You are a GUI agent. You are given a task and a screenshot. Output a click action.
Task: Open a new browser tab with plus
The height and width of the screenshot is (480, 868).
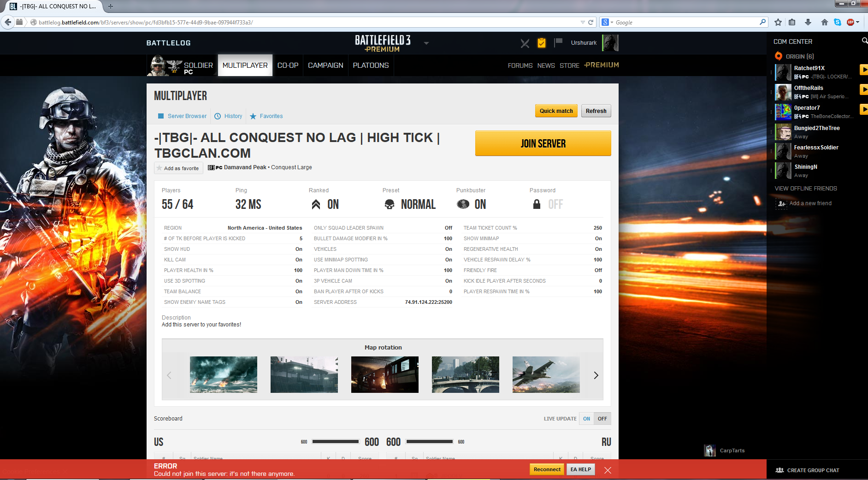111,6
